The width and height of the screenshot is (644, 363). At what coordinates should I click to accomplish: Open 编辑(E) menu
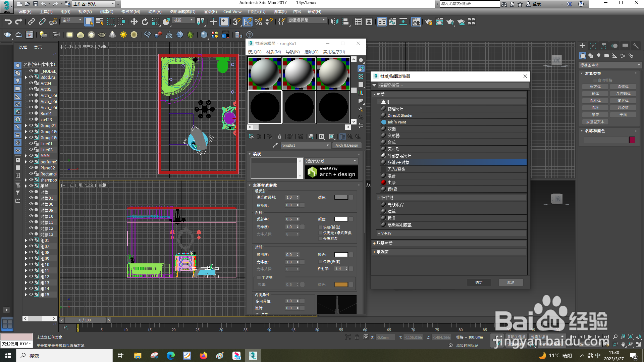click(25, 12)
